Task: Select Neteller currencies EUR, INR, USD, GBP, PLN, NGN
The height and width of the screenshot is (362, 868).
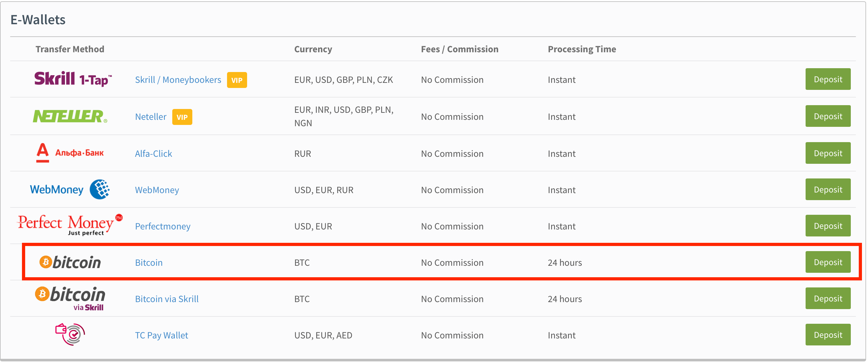Action: click(344, 116)
